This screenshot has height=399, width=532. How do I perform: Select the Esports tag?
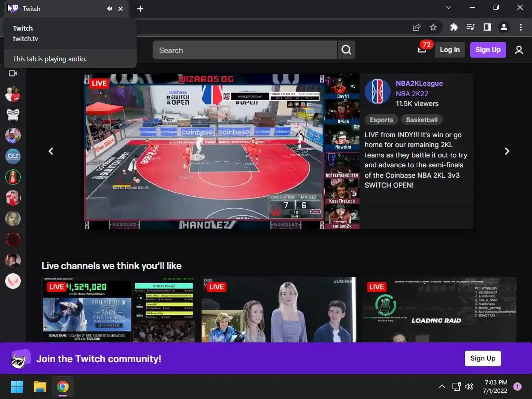click(381, 120)
